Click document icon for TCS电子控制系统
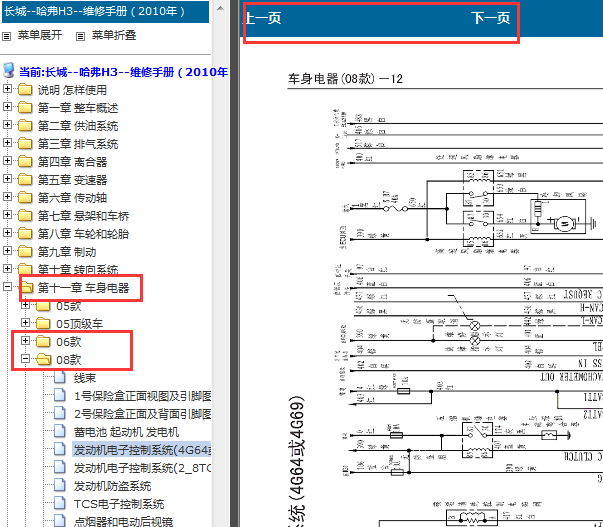The height and width of the screenshot is (527, 603). pyautogui.click(x=60, y=504)
